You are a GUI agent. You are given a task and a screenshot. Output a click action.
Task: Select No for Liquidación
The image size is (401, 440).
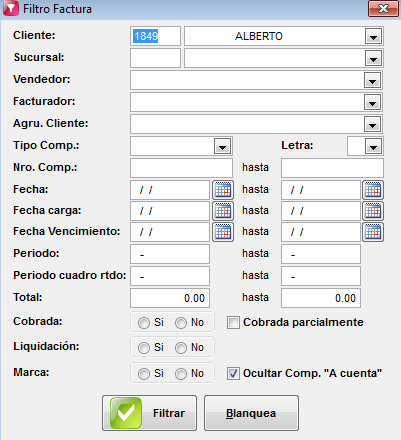[181, 348]
